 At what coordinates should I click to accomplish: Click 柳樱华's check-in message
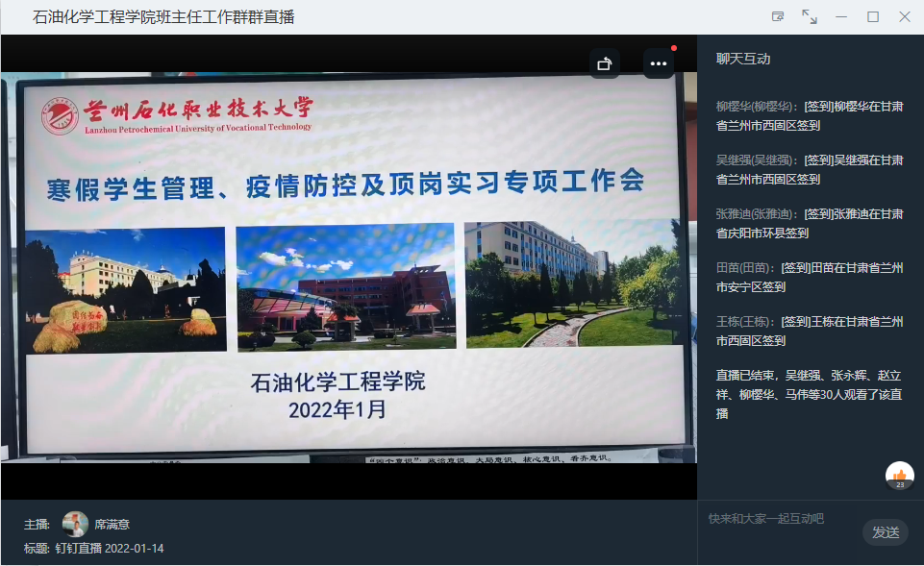(x=810, y=115)
